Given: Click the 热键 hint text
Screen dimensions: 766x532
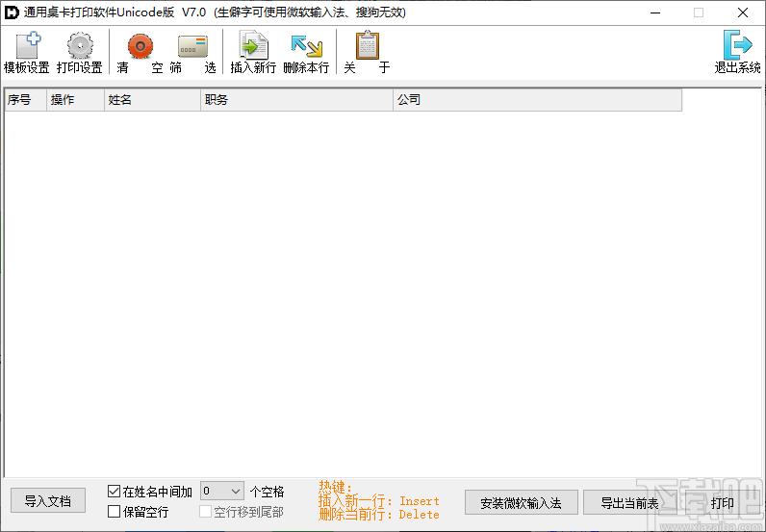Looking at the screenshot, I should pos(335,487).
